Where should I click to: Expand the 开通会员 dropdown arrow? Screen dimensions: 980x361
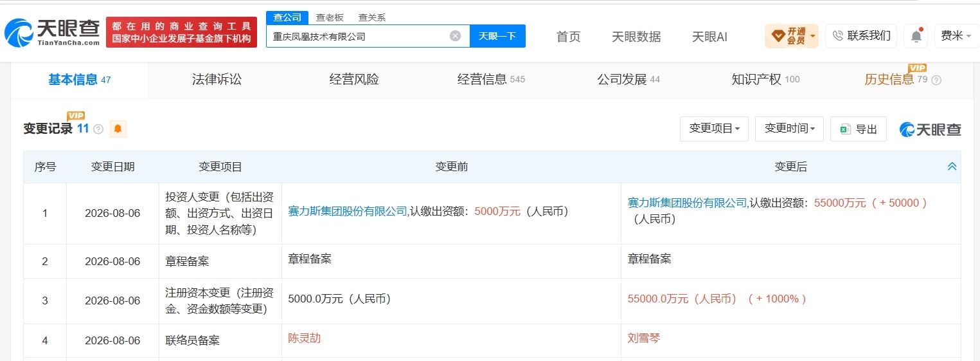pyautogui.click(x=813, y=36)
